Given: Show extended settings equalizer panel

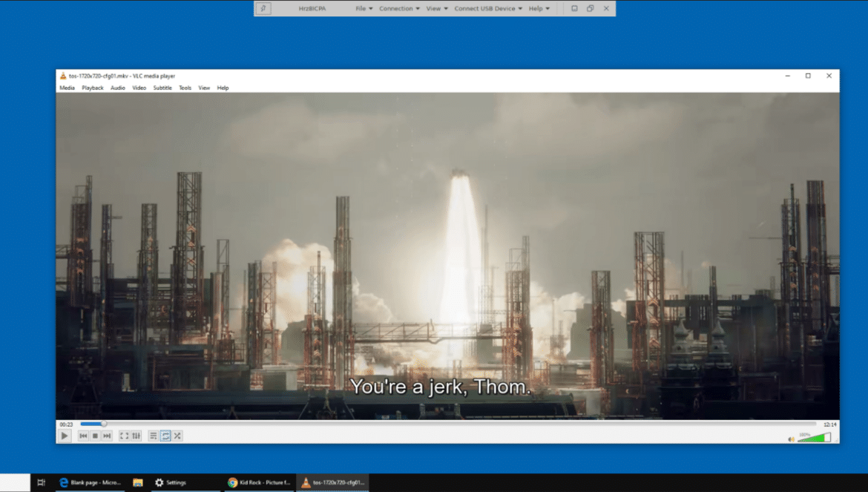Looking at the screenshot, I should click(137, 436).
